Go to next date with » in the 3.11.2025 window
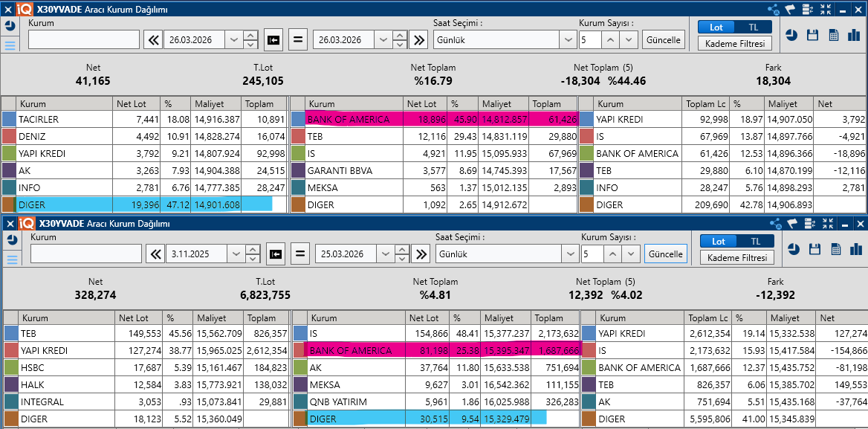The image size is (868, 429). tap(421, 254)
